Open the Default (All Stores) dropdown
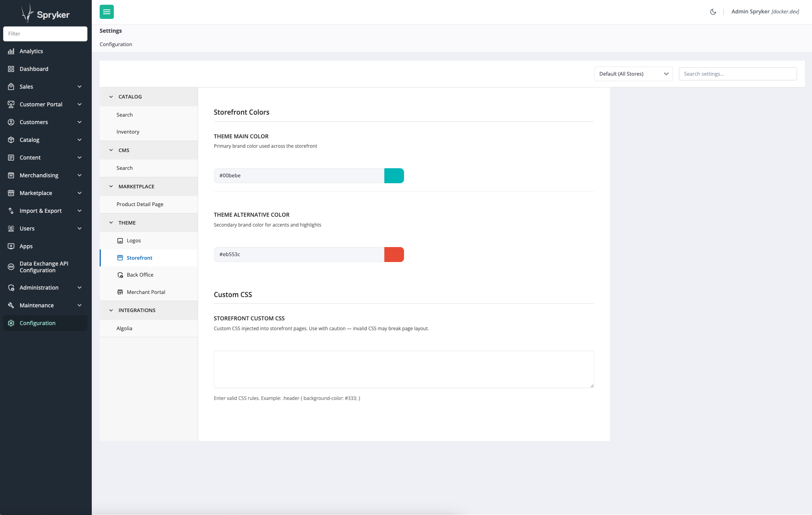812x515 pixels. [633, 74]
